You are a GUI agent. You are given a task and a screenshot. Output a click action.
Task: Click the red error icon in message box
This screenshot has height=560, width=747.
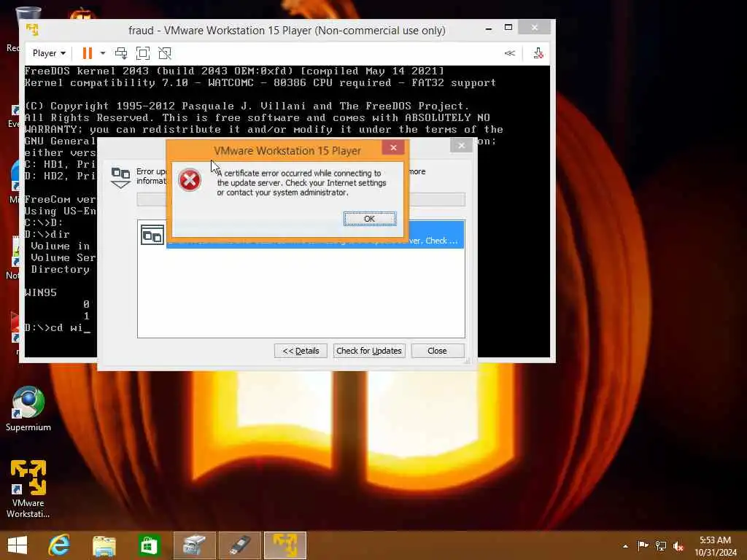[190, 180]
